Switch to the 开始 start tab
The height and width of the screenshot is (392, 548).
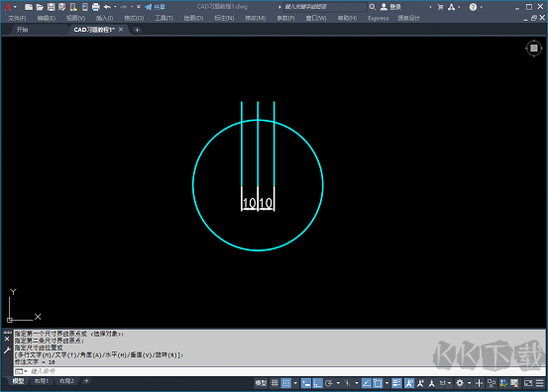click(x=23, y=30)
